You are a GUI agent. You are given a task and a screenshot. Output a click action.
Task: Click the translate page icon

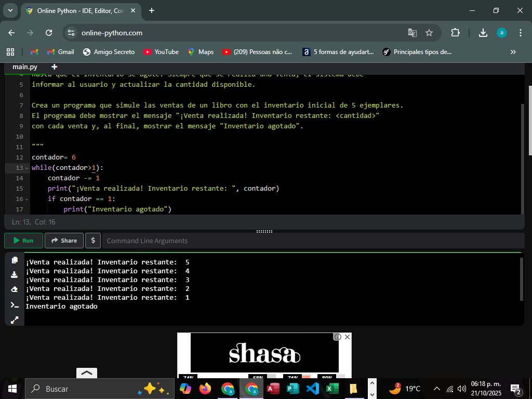[x=413, y=33]
